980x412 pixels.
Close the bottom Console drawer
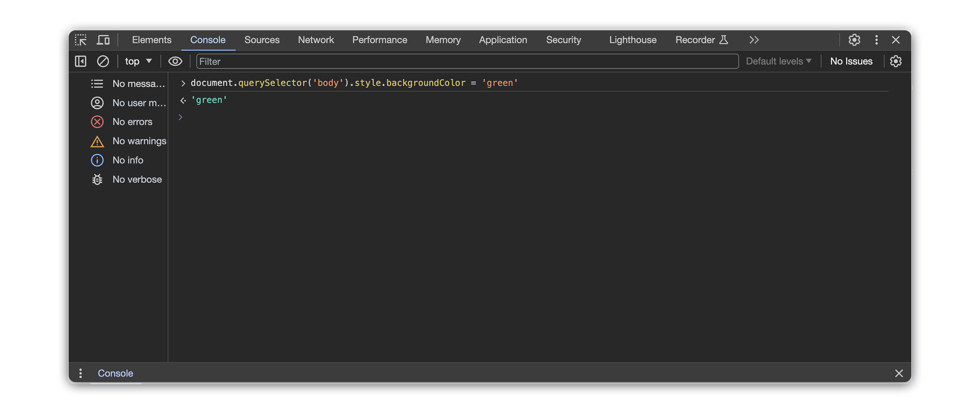[899, 373]
